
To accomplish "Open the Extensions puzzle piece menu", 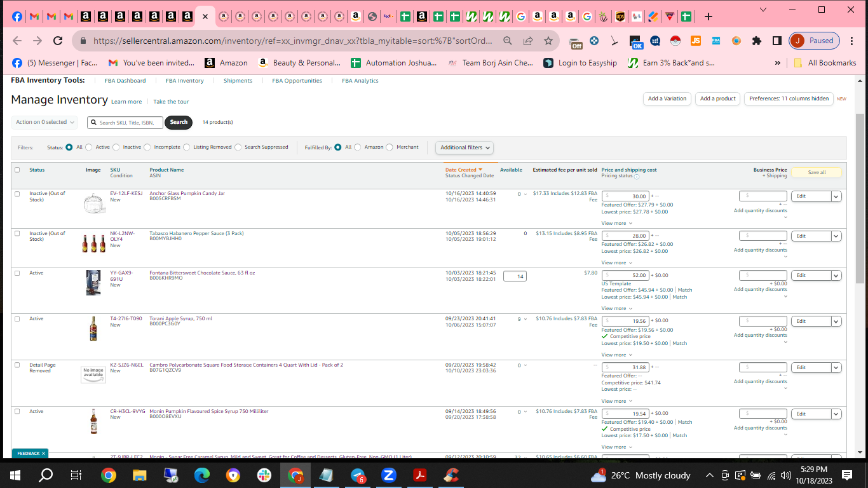I will point(756,41).
